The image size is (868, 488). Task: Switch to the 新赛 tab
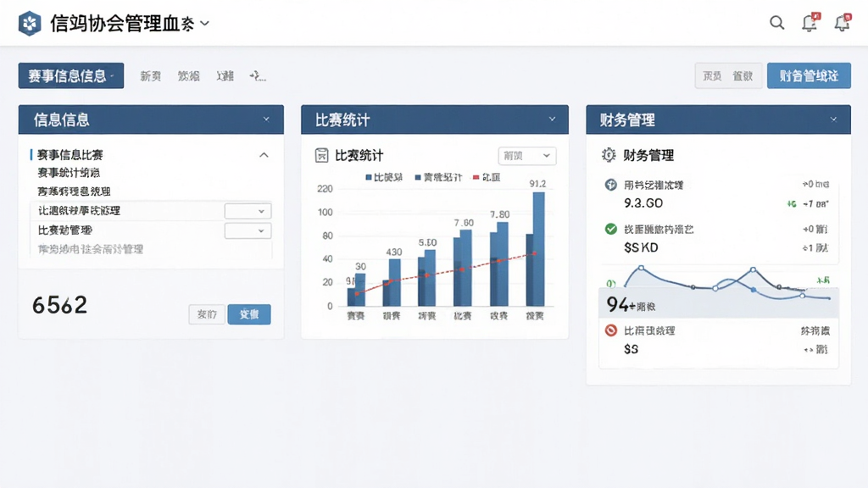click(x=151, y=75)
